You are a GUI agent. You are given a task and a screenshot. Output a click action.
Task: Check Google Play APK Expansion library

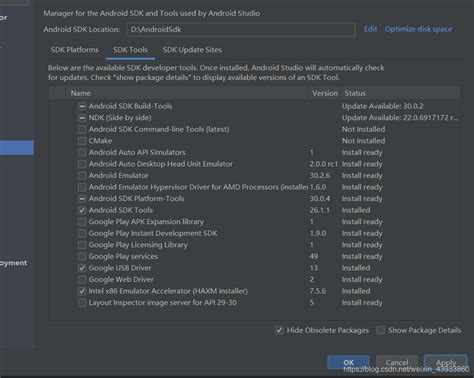(82, 222)
